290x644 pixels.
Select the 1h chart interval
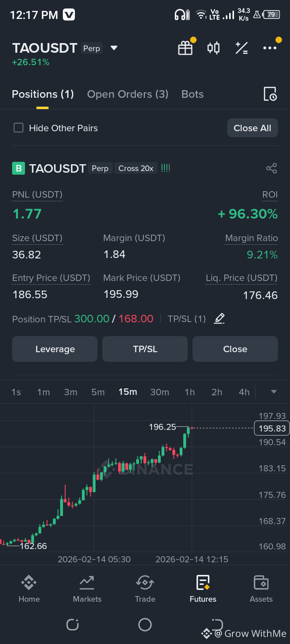pyautogui.click(x=190, y=392)
